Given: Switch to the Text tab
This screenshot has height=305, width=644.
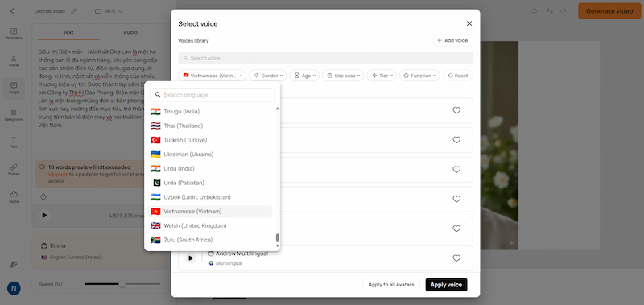Looking at the screenshot, I should 68,32.
